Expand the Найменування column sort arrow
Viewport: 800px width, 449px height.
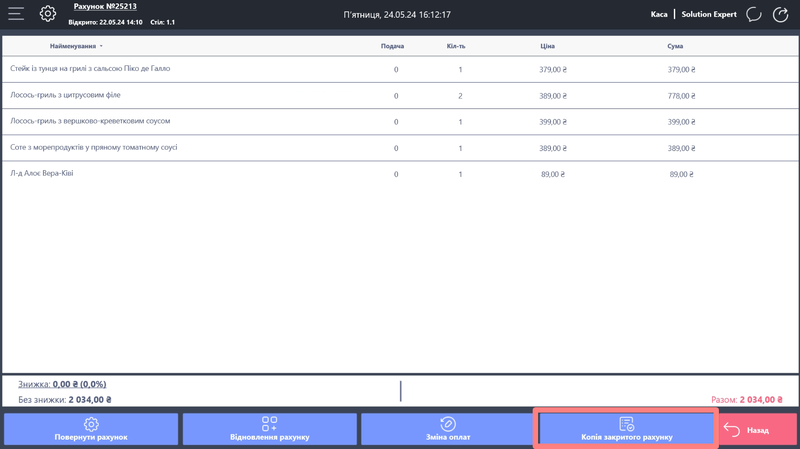(x=101, y=47)
